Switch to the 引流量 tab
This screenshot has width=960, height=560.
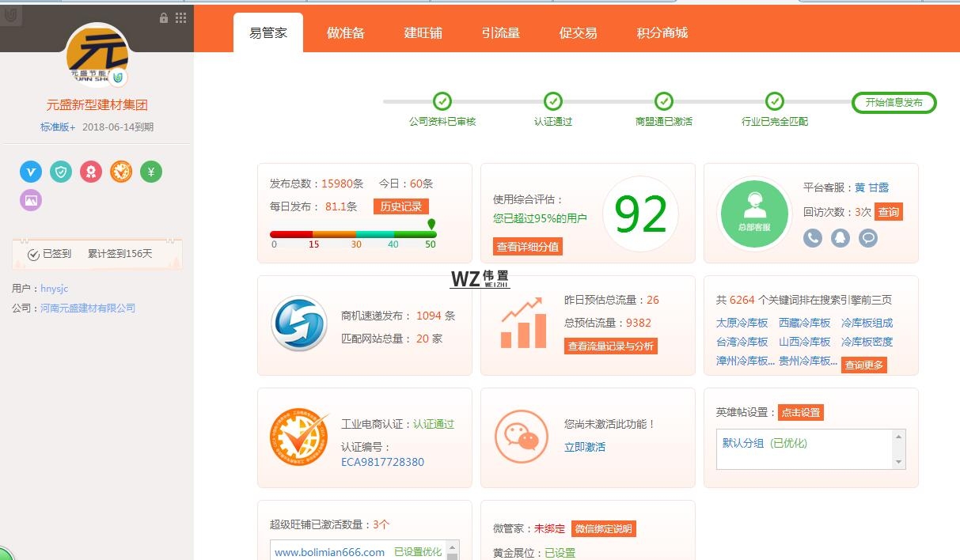[x=500, y=33]
